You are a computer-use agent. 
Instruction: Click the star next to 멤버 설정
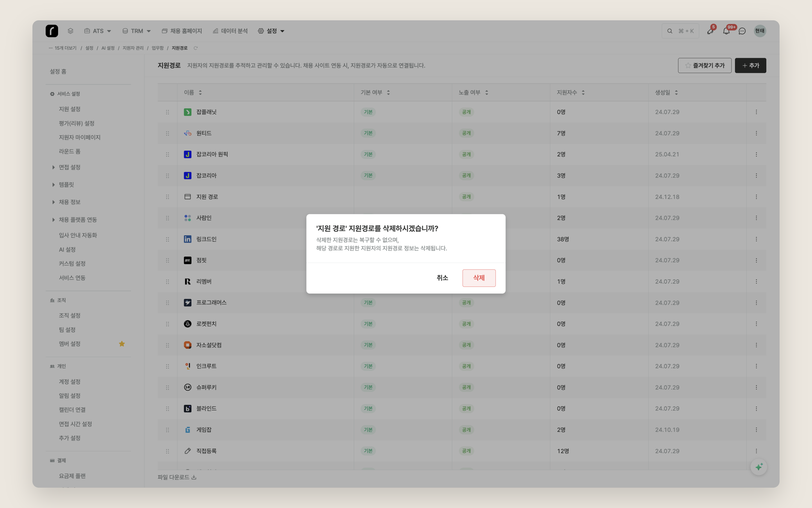[x=122, y=344]
